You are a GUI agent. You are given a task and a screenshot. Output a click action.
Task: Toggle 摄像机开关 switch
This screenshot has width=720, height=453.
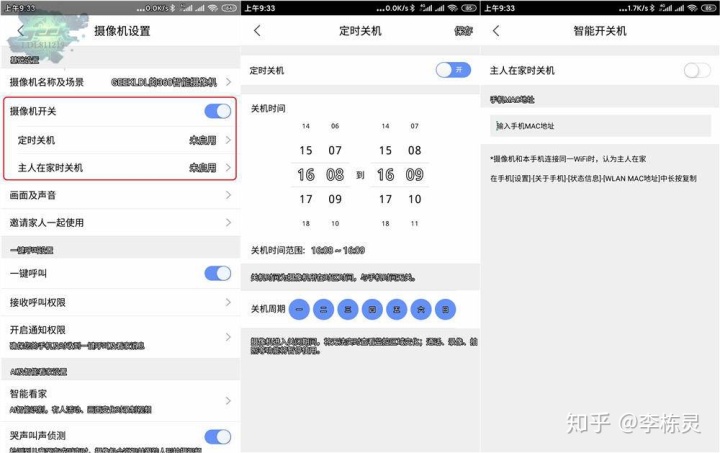(218, 111)
